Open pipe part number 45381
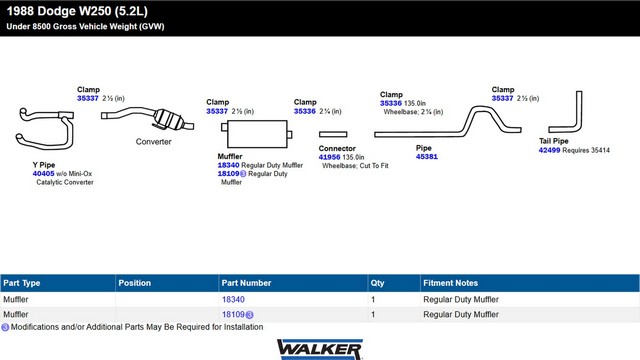Viewport: 640px width, 360px height. tap(427, 156)
